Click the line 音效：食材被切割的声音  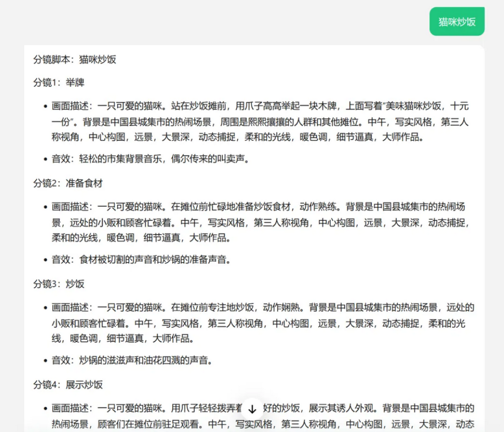coord(141,259)
